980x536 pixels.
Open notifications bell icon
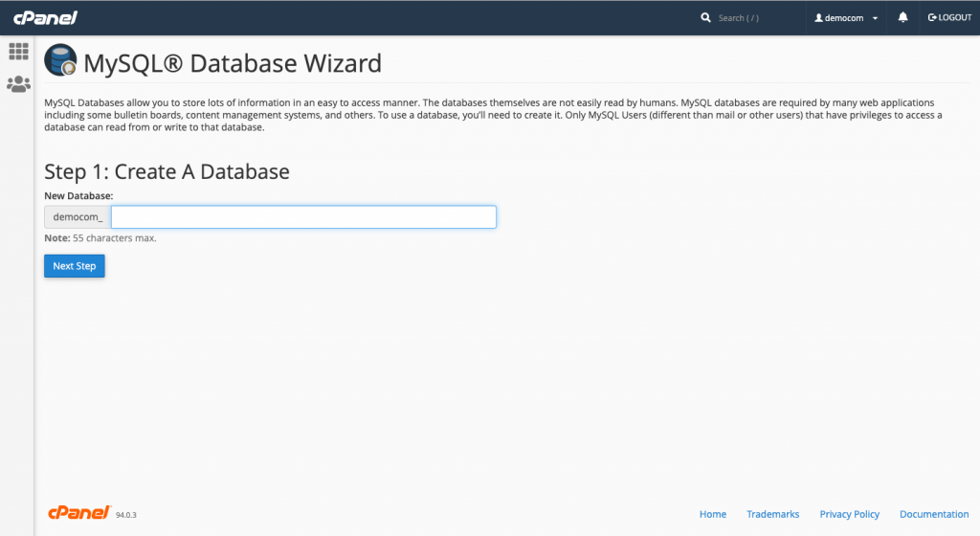[x=902, y=17]
